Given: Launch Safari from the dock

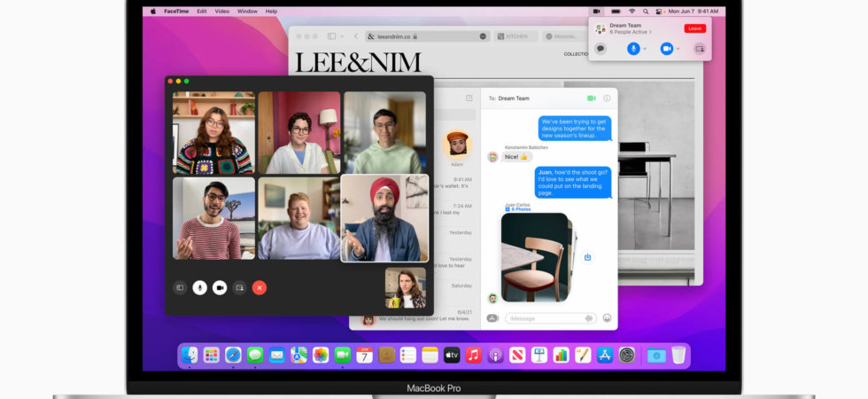Looking at the screenshot, I should (x=233, y=355).
